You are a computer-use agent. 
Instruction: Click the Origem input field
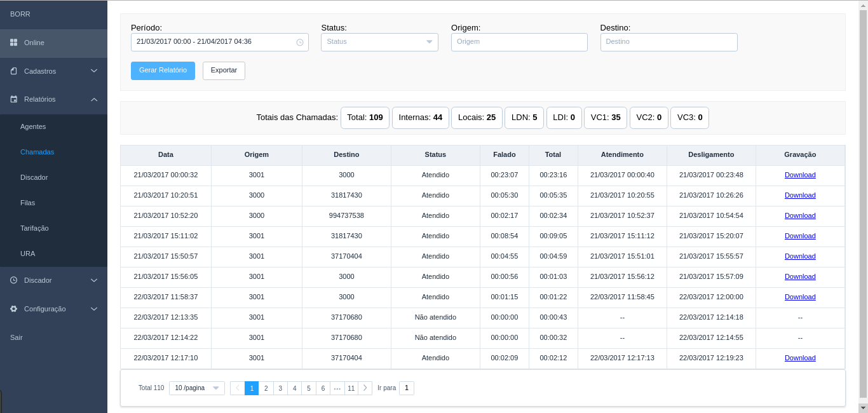(x=519, y=42)
